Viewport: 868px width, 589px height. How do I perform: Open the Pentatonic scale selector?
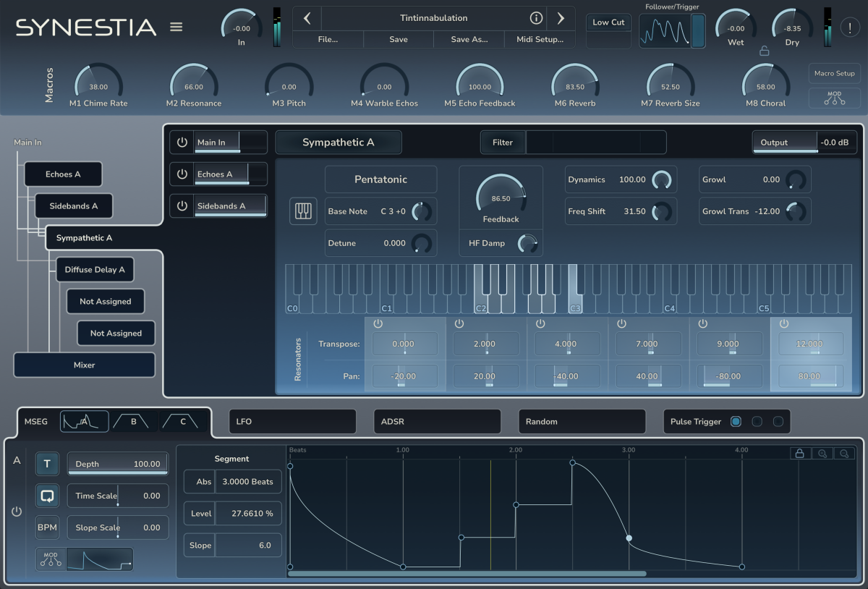[x=380, y=179]
